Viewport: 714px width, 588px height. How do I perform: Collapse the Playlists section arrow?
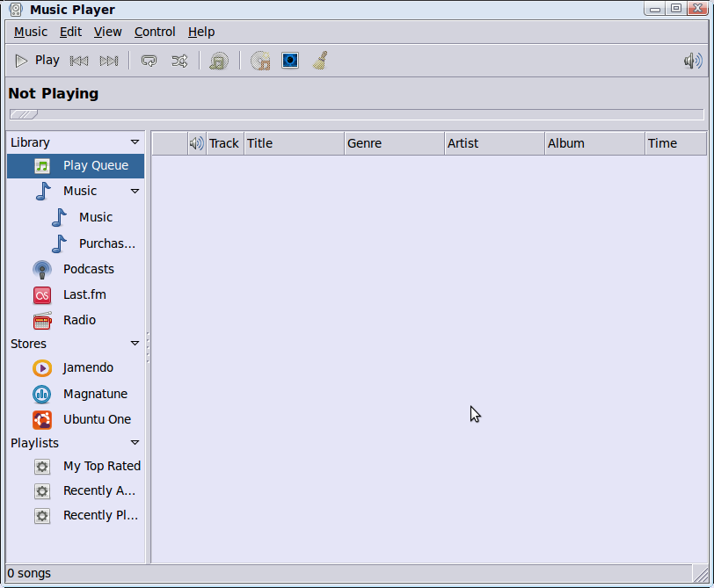tap(135, 443)
